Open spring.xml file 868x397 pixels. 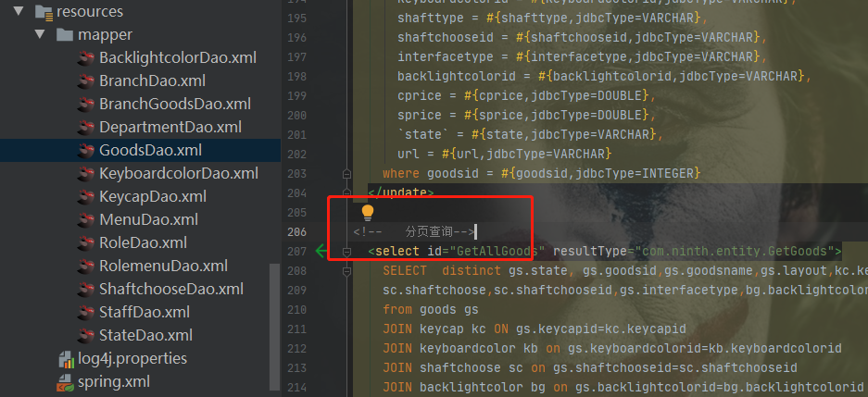click(114, 382)
